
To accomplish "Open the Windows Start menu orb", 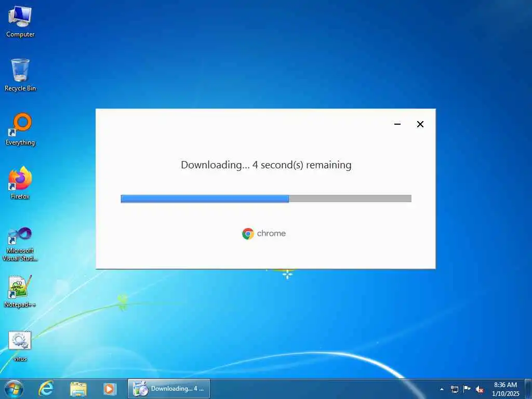I will (x=14, y=389).
